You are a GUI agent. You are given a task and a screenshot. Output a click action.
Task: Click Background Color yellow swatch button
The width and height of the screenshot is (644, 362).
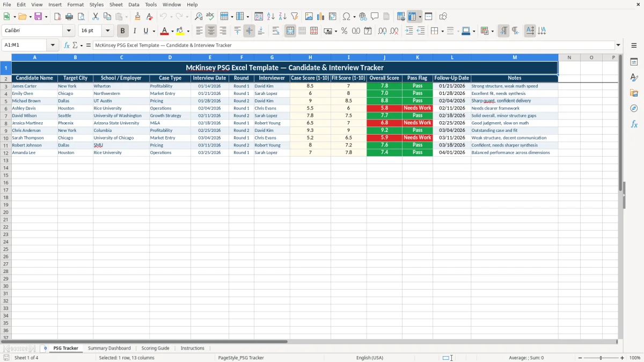180,31
